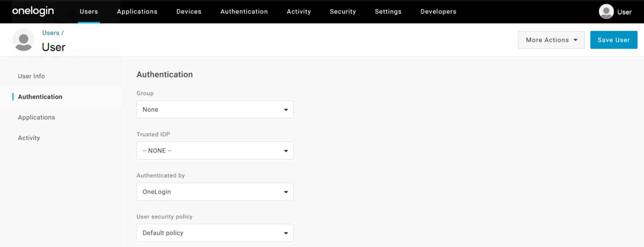This screenshot has width=644, height=247.
Task: Open the Activity top menu
Action: click(298, 11)
